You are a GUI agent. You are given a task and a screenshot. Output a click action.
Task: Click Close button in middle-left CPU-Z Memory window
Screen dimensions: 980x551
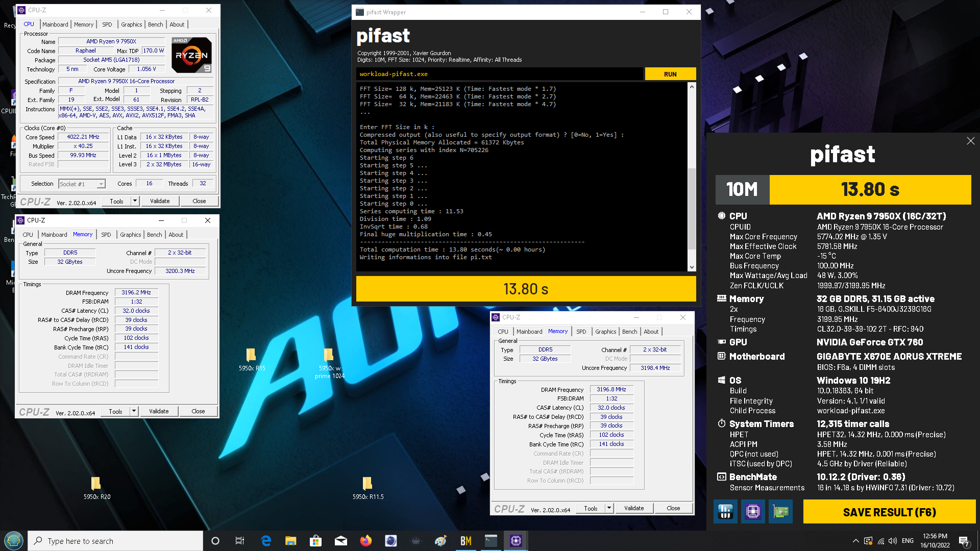click(198, 411)
